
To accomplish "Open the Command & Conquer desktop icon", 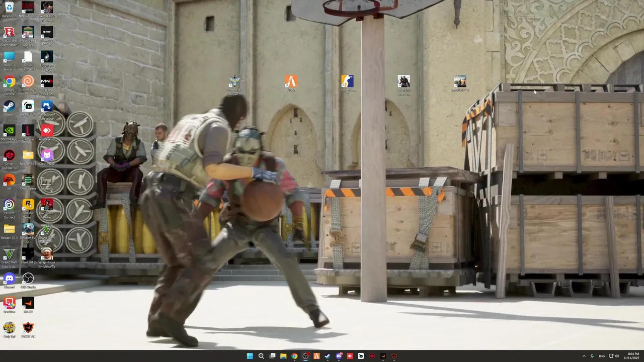I will click(234, 85).
